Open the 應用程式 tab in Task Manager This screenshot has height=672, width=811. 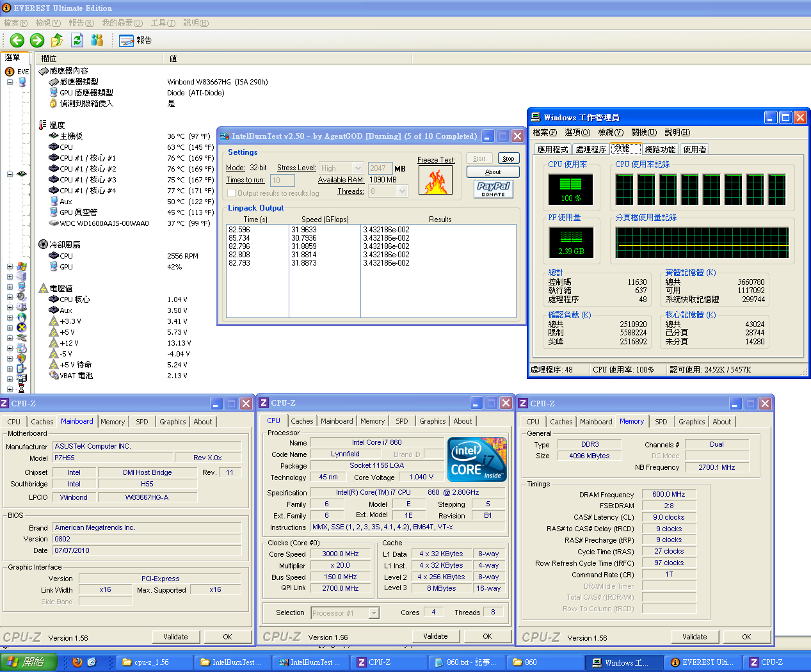553,149
